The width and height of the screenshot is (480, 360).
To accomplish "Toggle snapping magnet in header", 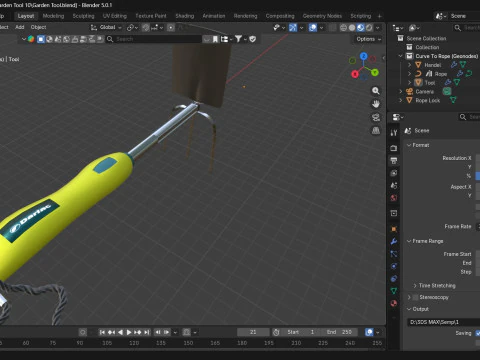I will point(146,28).
